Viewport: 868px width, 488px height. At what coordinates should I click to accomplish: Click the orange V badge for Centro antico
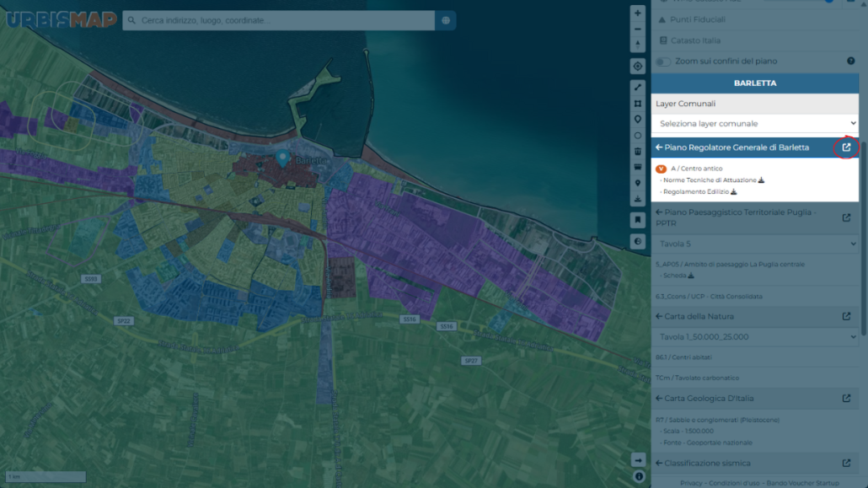tap(661, 169)
